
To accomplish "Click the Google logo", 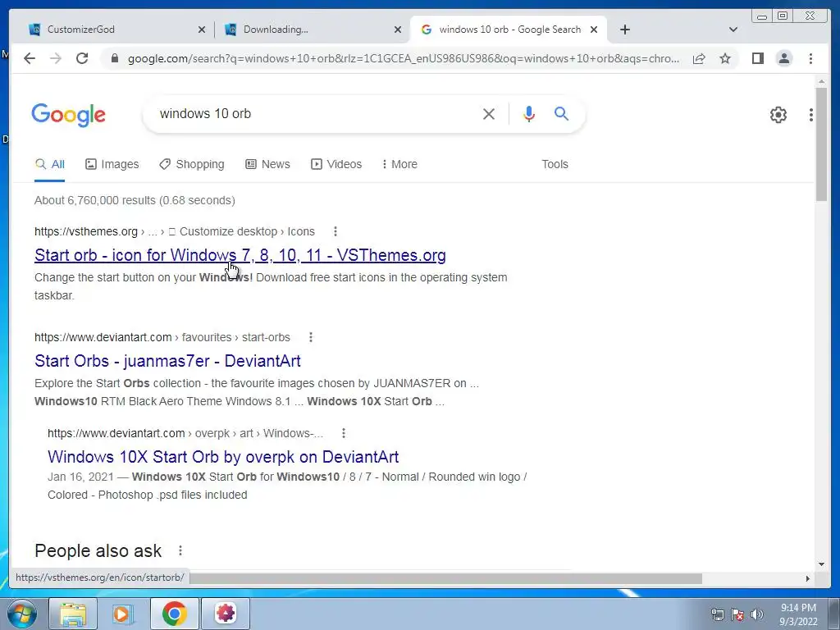I will point(69,115).
